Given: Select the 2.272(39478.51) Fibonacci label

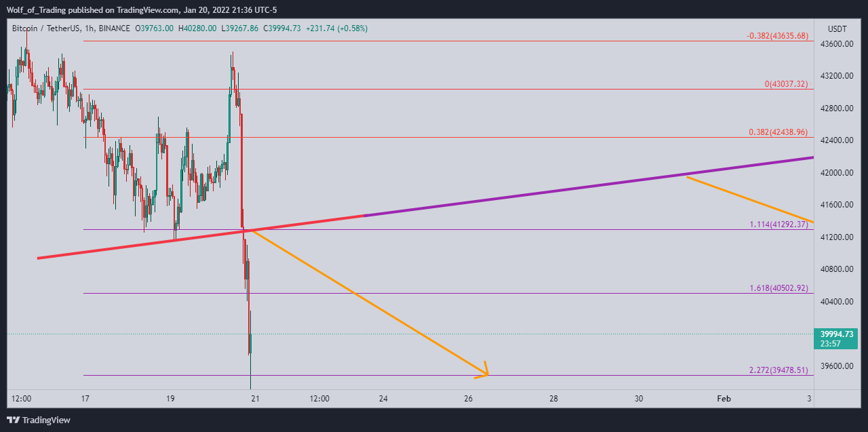Looking at the screenshot, I should point(778,370).
